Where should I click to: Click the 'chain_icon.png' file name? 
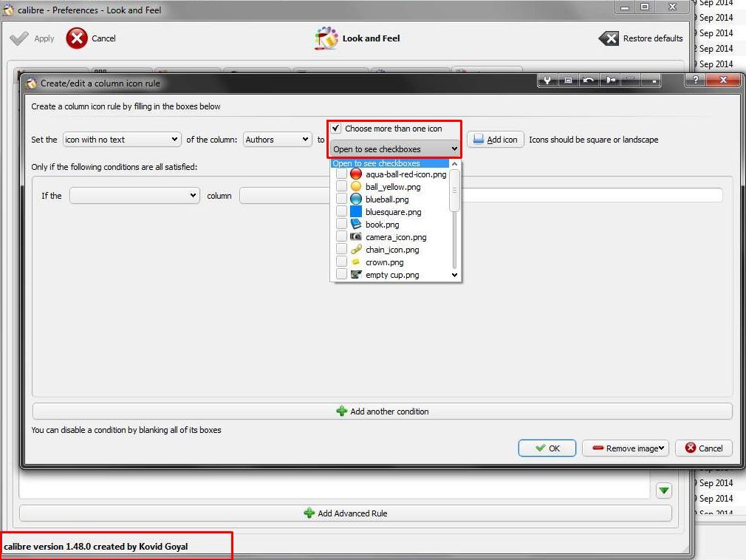click(x=392, y=250)
